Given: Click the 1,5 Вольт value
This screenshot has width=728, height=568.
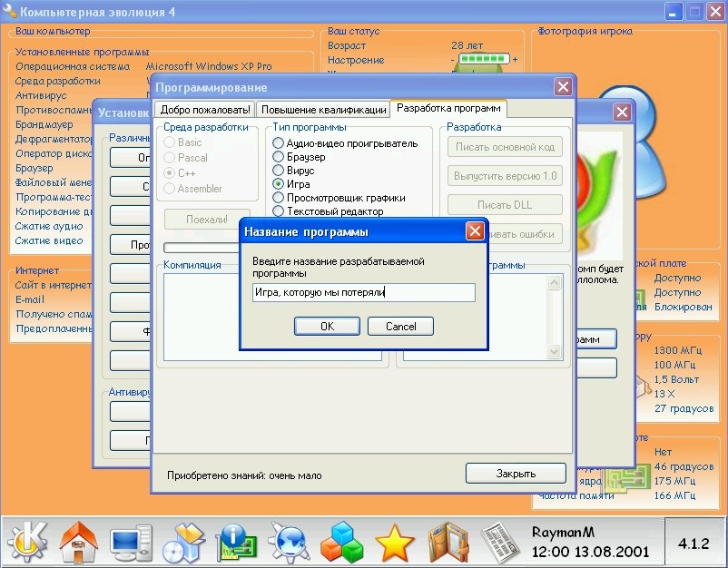Looking at the screenshot, I should pos(676,379).
